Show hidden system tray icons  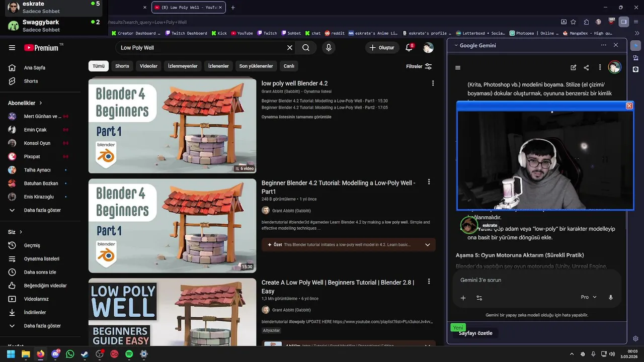coord(572,354)
